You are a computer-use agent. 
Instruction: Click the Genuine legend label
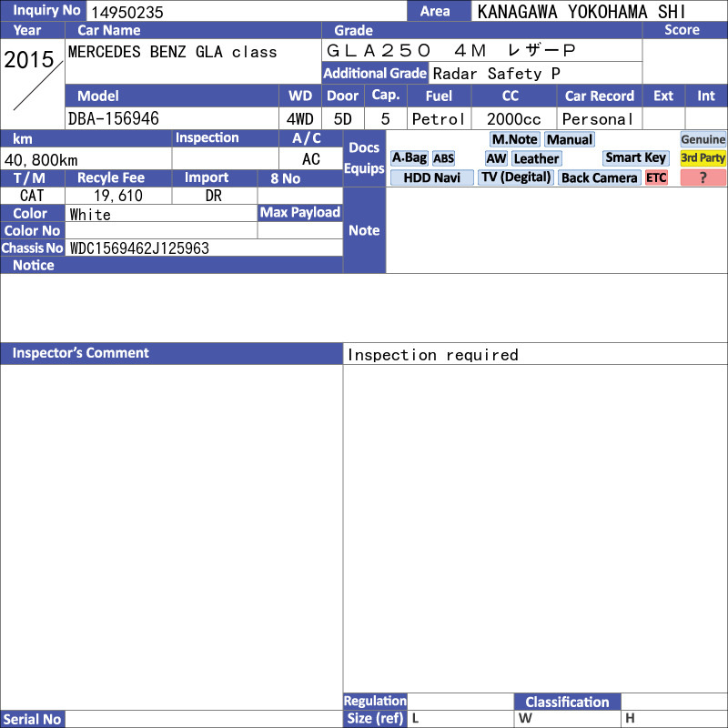pos(703,139)
